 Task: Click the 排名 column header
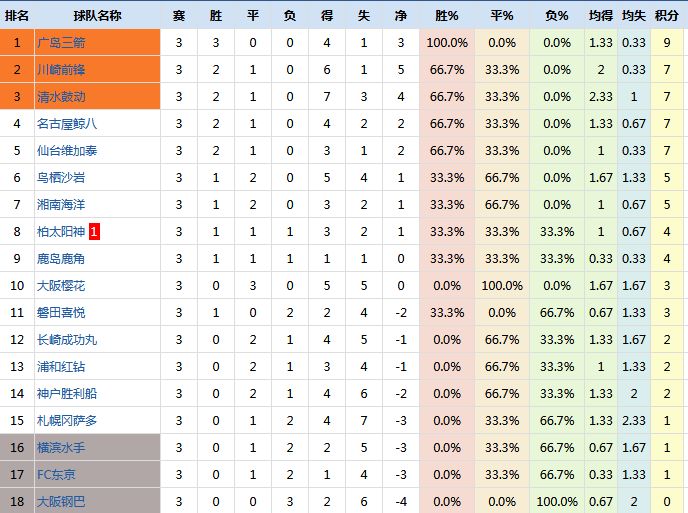click(17, 16)
